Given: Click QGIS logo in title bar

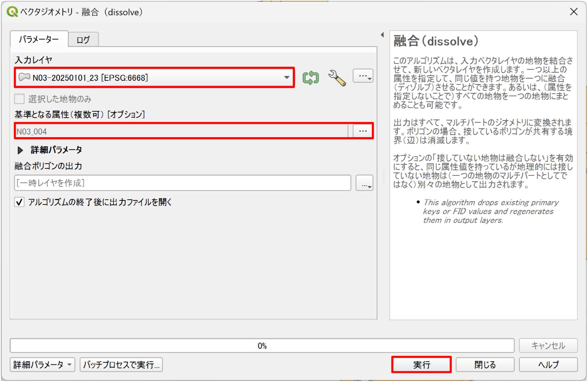Looking at the screenshot, I should click(12, 12).
